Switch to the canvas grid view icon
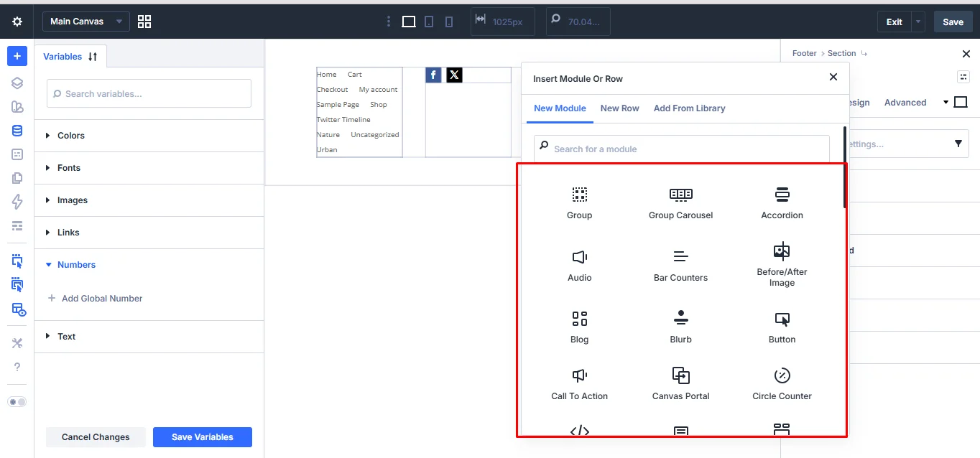980x458 pixels. tap(144, 22)
